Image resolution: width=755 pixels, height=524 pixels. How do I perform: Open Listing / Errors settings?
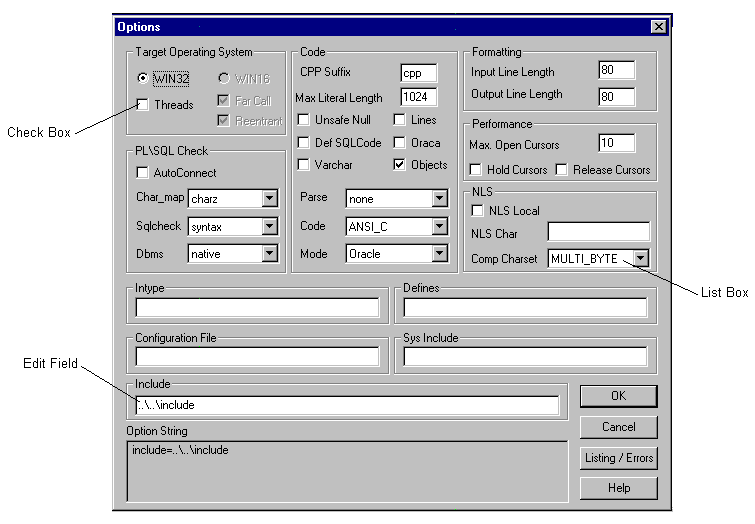(618, 458)
